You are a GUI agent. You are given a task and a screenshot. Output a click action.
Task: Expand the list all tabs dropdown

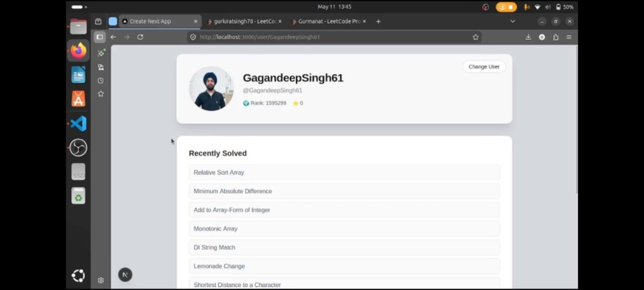coord(513,21)
